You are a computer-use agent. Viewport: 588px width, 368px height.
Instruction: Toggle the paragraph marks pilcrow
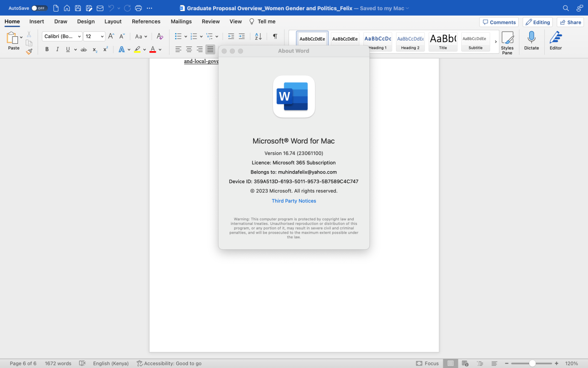275,36
